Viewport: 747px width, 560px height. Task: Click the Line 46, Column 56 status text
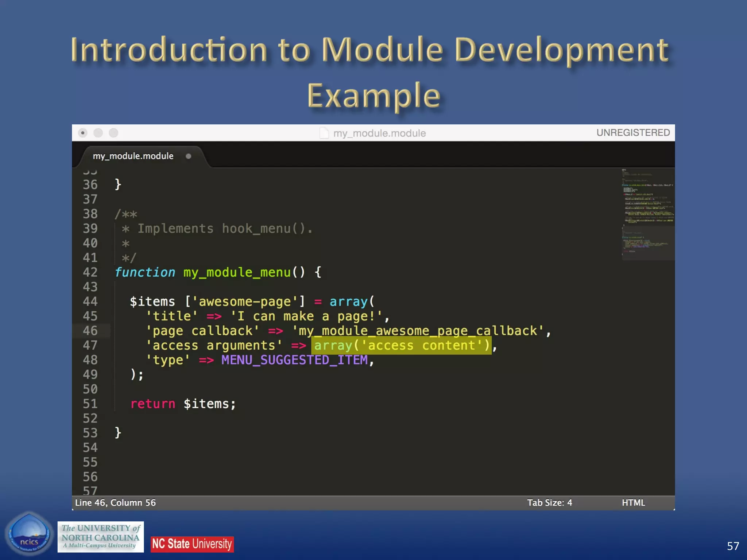pyautogui.click(x=115, y=503)
